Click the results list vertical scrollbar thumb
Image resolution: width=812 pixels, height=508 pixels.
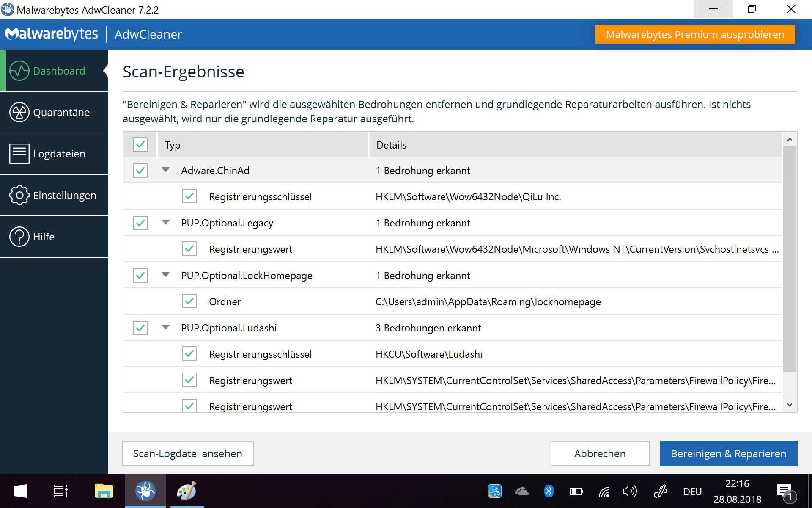(x=790, y=259)
